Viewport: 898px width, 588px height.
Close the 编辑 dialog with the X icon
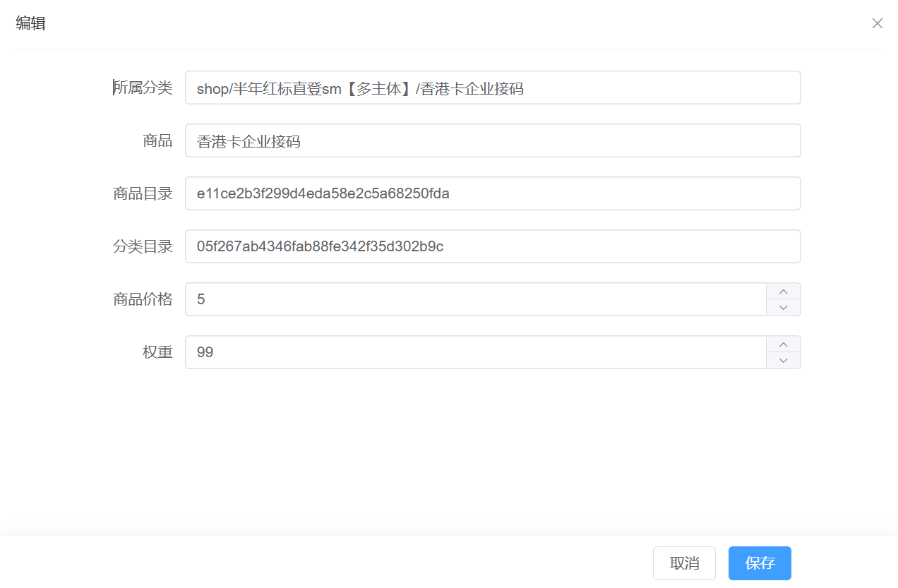[878, 23]
